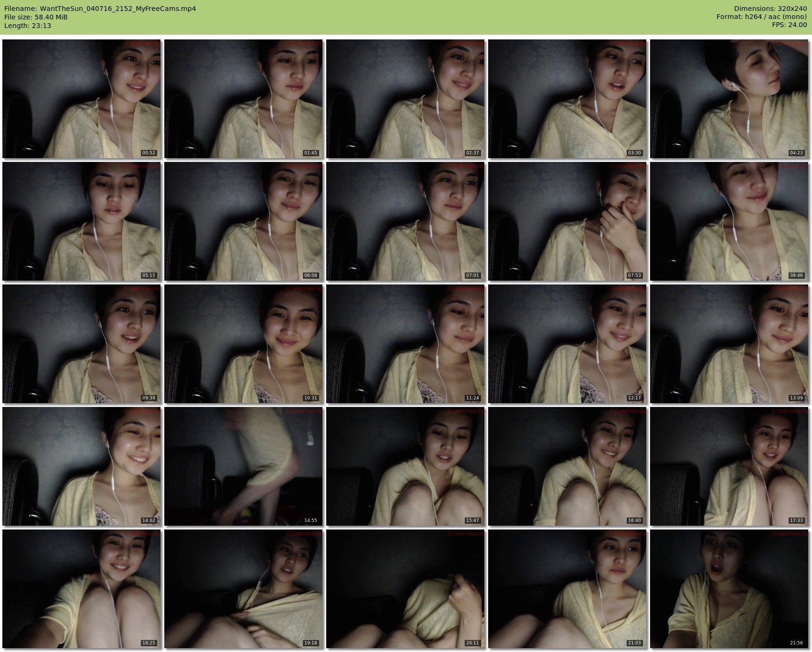Open the thumbnail marked 14:02
Image resolution: width=812 pixels, height=652 pixels.
pos(82,466)
